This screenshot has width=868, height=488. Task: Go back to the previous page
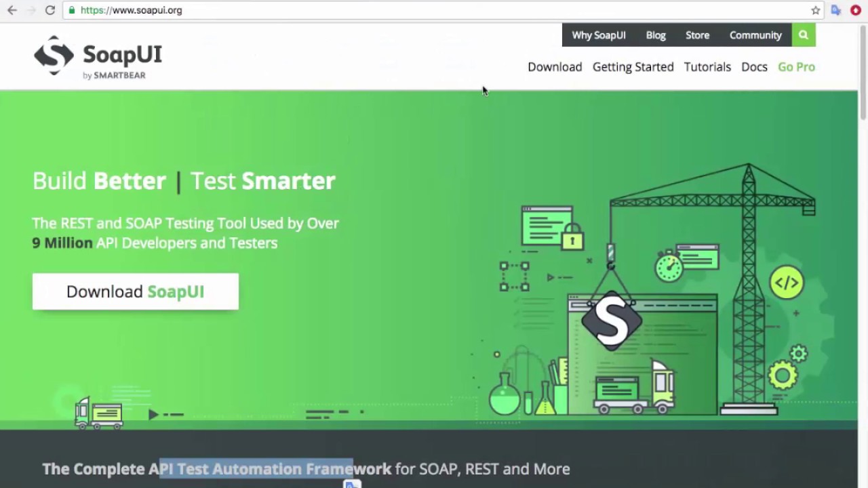coord(12,10)
